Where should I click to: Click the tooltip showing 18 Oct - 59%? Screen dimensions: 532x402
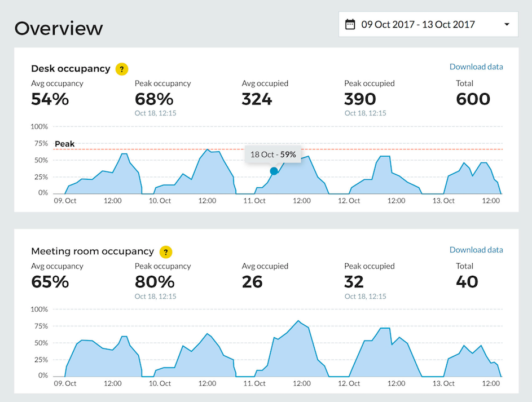point(273,154)
